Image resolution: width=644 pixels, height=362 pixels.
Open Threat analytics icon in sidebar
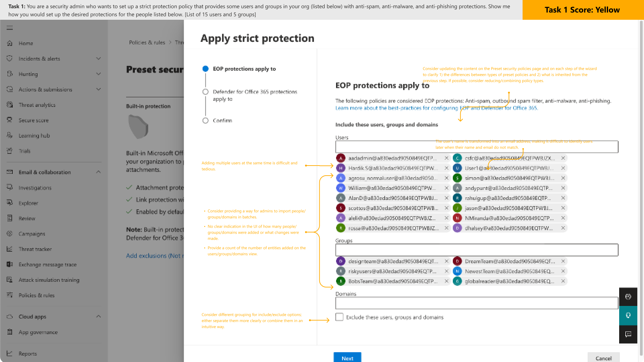[x=10, y=105]
